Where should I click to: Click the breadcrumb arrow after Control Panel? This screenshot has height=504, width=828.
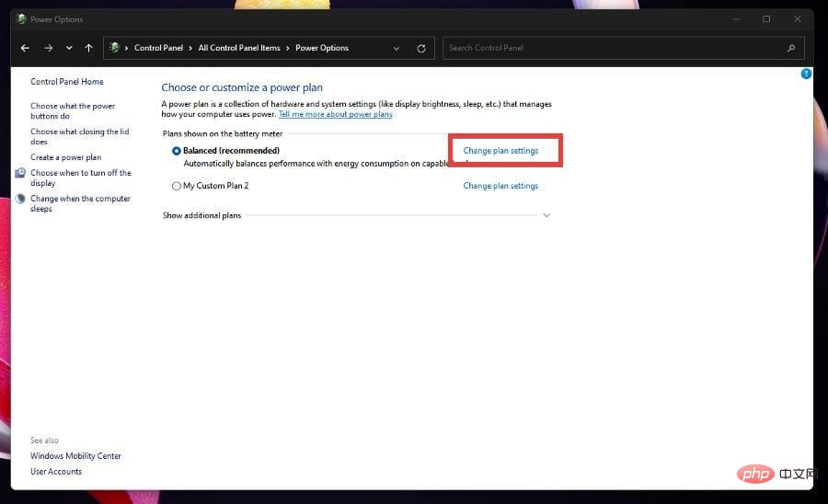tap(190, 48)
